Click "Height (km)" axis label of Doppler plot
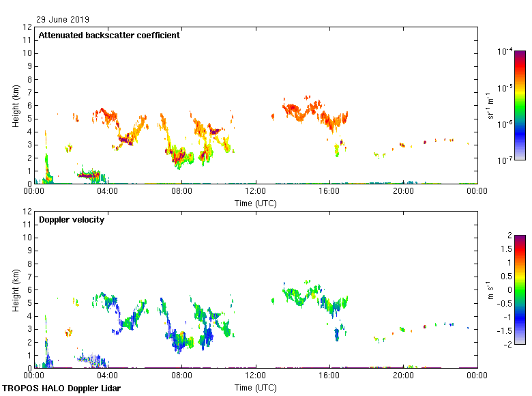This screenshot has height=396, width=532. (x=16, y=290)
